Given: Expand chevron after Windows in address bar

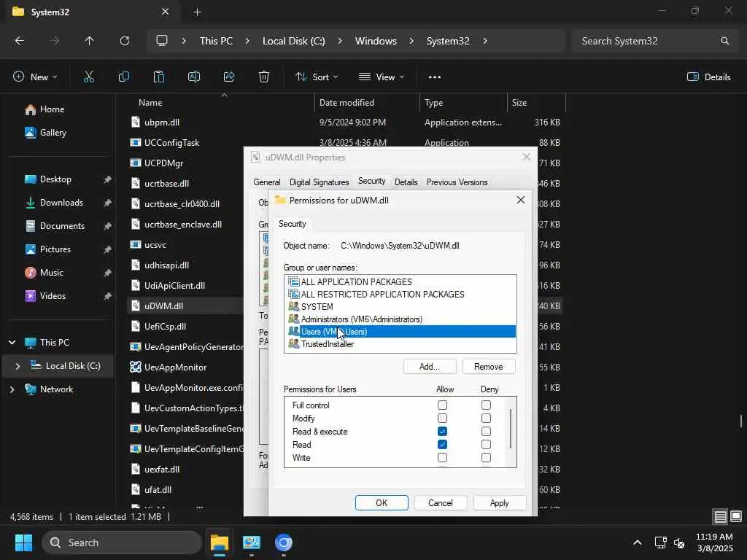Looking at the screenshot, I should click(411, 41).
